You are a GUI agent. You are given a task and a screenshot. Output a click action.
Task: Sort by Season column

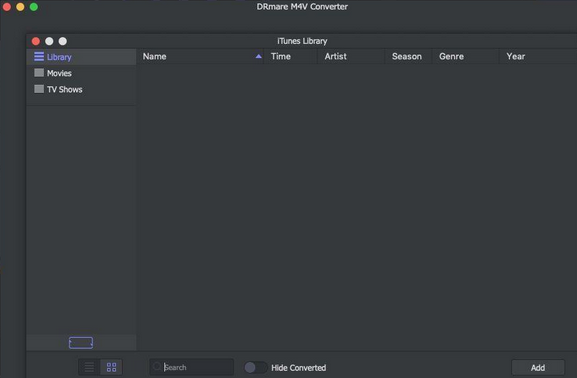click(408, 56)
